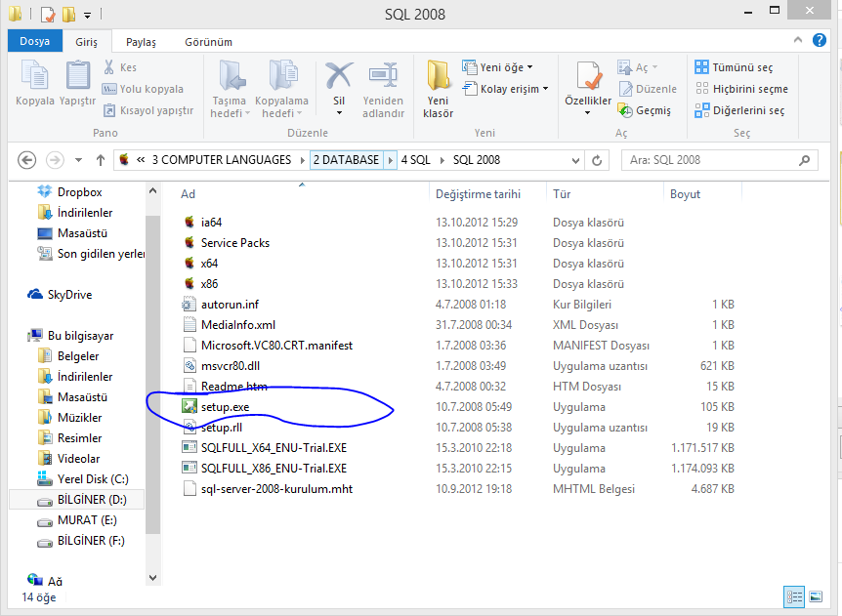842x616 pixels.
Task: Switch to large icons view
Action: coord(816,596)
